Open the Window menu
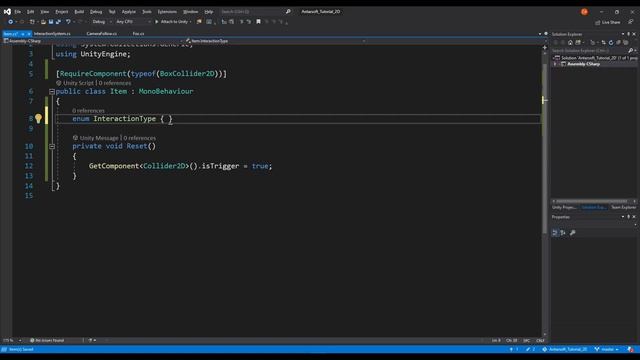The height and width of the screenshot is (360, 640). tap(190, 12)
